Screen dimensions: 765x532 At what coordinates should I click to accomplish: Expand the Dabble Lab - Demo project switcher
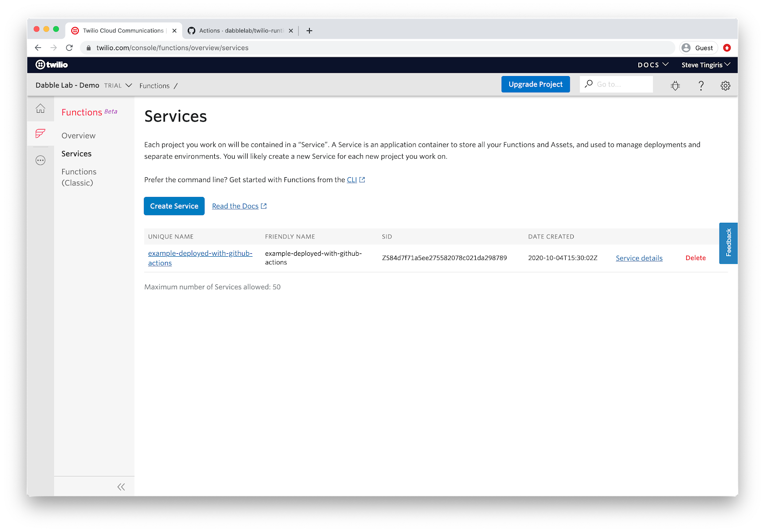[x=84, y=85]
